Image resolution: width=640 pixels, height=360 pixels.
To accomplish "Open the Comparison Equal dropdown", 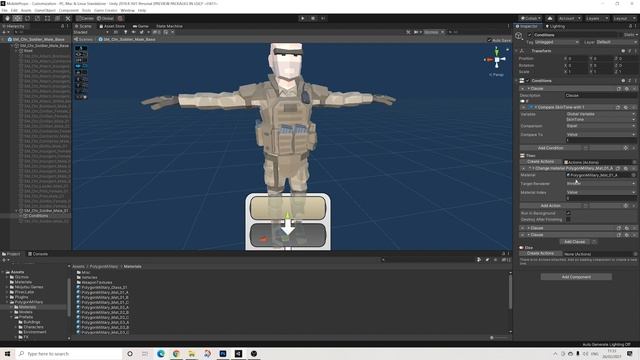I will (600, 126).
